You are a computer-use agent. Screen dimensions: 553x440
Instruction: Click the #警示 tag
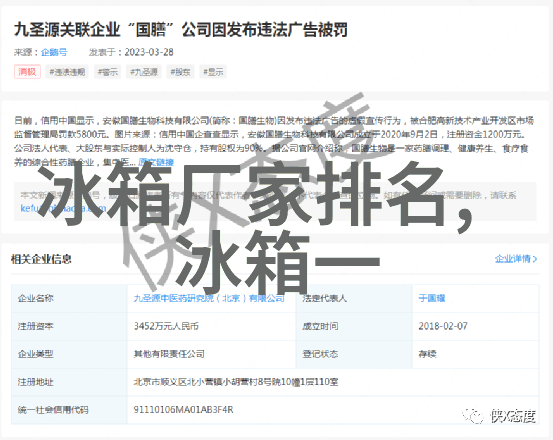tap(108, 72)
